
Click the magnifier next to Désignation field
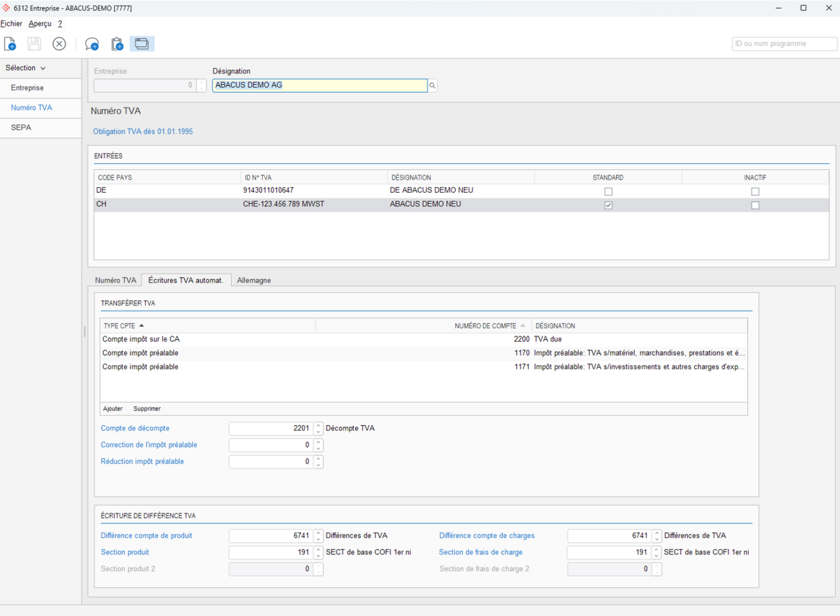click(x=432, y=85)
